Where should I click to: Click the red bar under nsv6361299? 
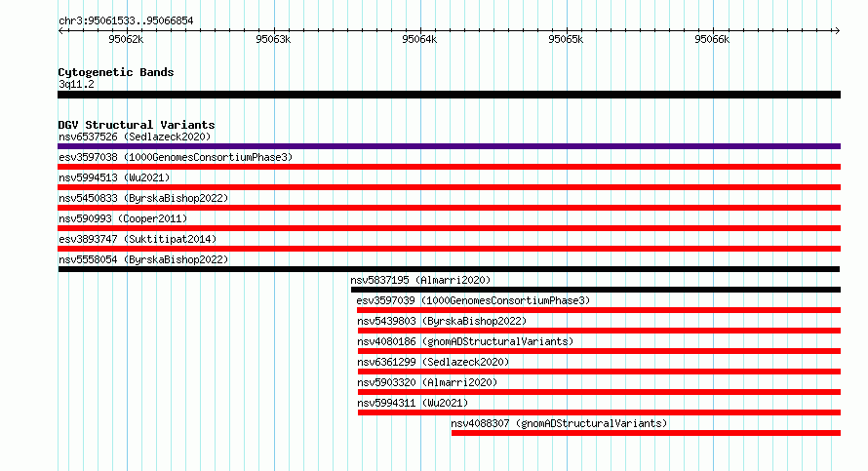click(x=599, y=372)
